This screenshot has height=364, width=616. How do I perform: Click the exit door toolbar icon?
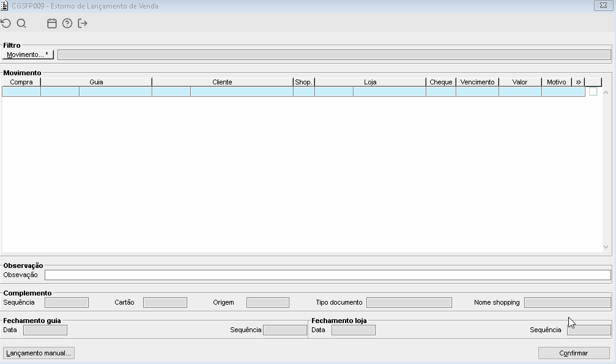pos(83,24)
